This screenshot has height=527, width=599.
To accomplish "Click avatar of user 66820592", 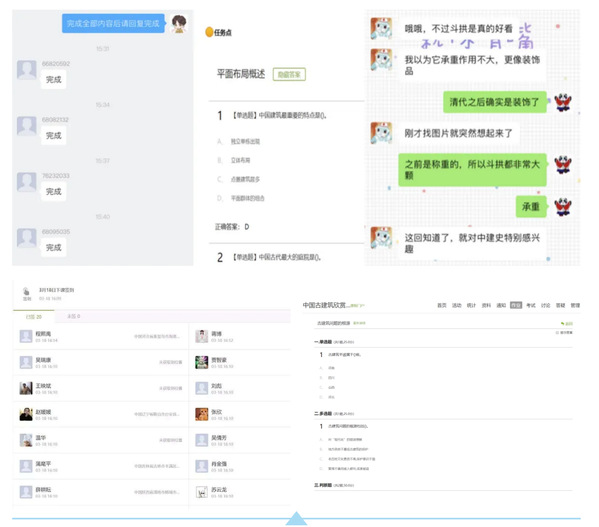I will tap(27, 70).
